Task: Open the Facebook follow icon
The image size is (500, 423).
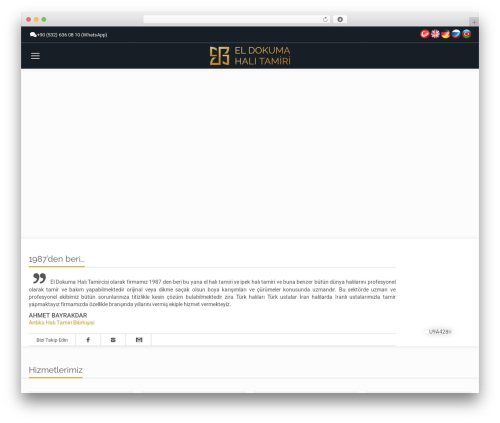Action: click(x=88, y=340)
